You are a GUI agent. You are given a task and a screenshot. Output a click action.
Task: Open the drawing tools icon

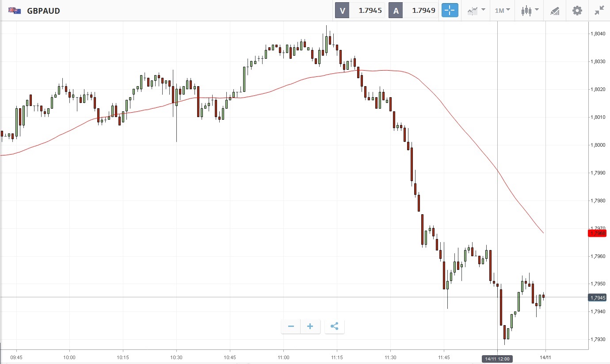point(554,11)
